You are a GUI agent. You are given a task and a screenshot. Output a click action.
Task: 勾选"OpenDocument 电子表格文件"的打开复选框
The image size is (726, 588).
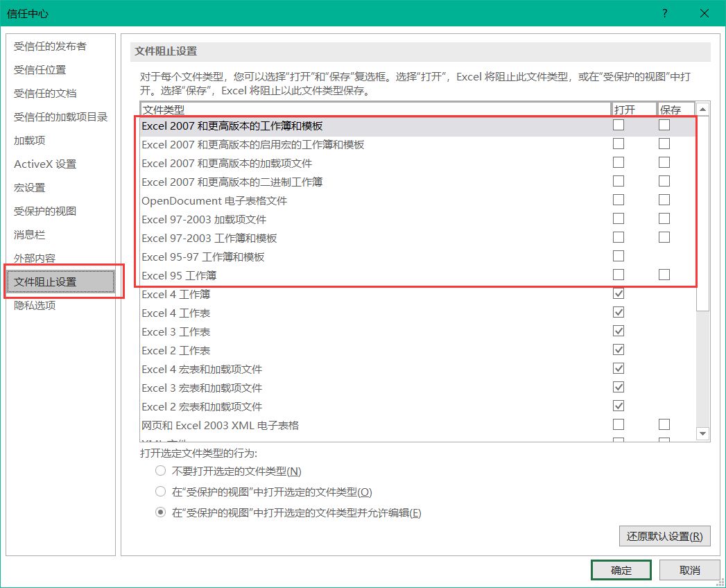[618, 200]
